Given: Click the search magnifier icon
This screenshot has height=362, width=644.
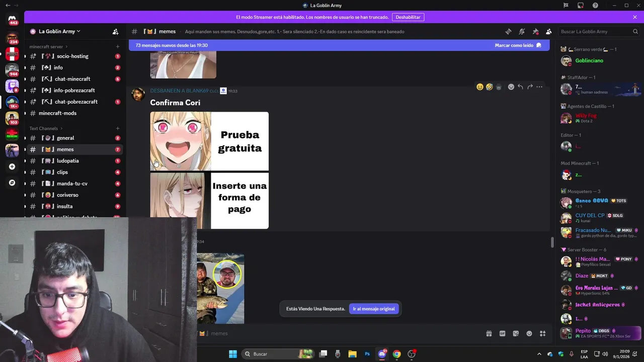Looking at the screenshot, I should coord(635,31).
